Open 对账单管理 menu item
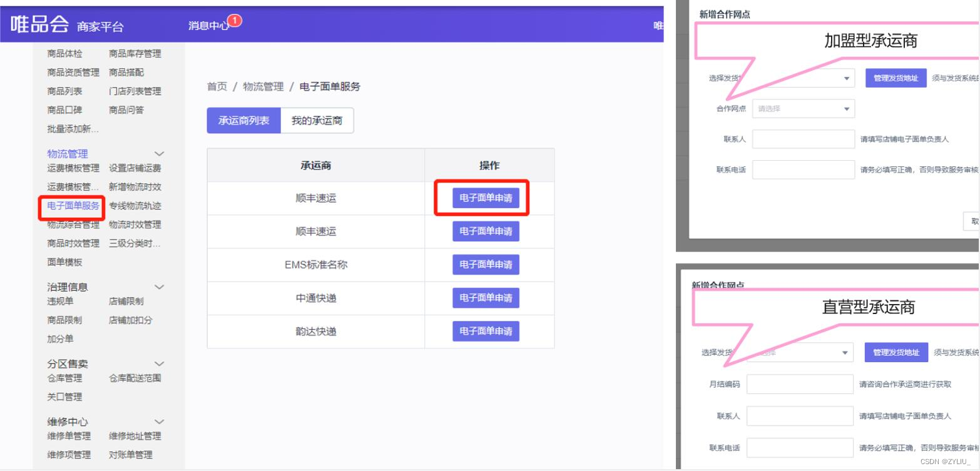980x471 pixels. (x=131, y=455)
